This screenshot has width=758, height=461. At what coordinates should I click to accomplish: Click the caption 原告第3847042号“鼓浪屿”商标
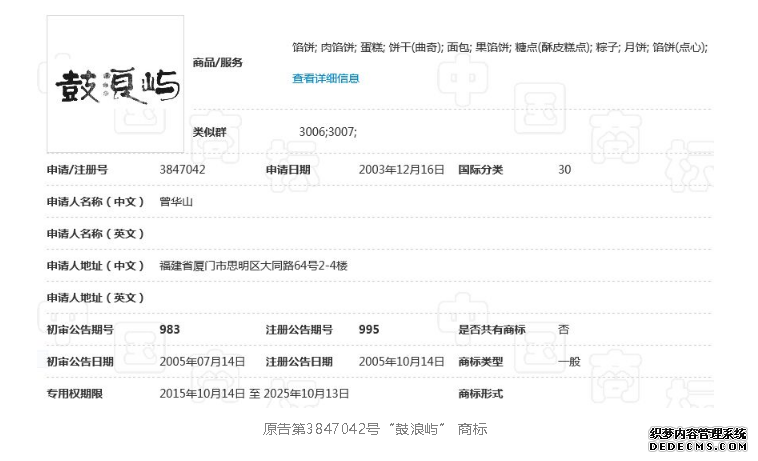coord(375,429)
